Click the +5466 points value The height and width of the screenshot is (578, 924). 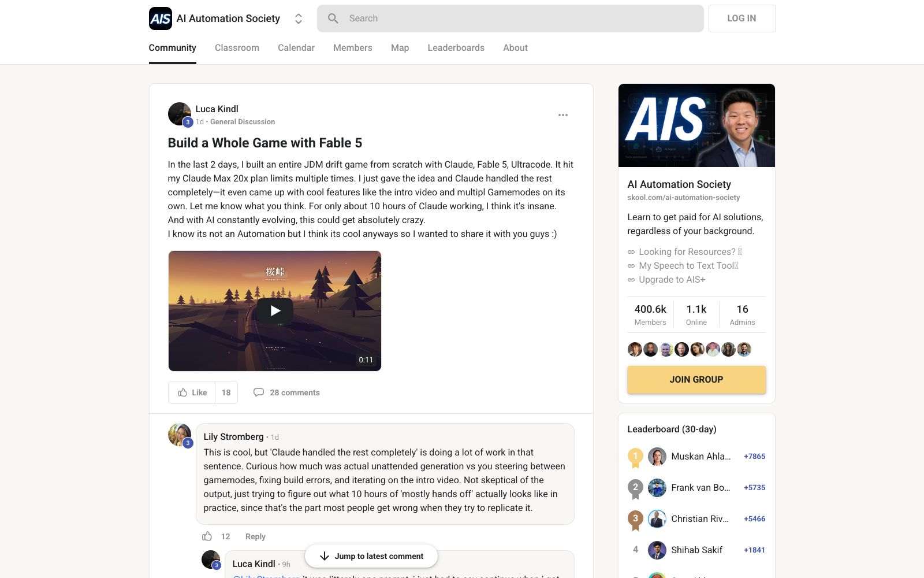point(754,519)
